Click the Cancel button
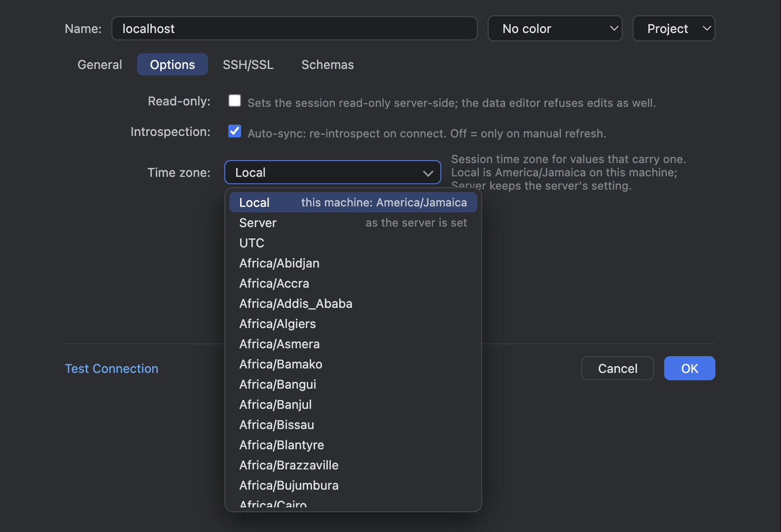The width and height of the screenshot is (781, 532). tap(618, 368)
